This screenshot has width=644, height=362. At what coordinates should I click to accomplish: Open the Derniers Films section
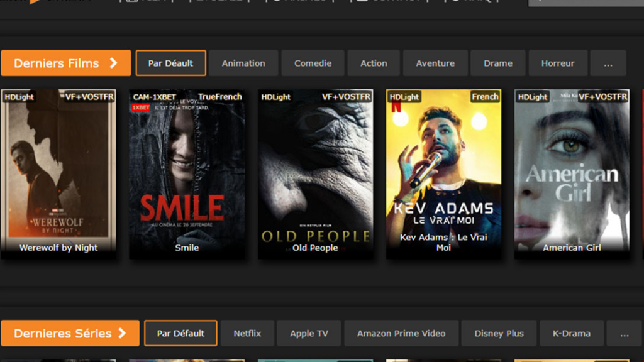[65, 63]
